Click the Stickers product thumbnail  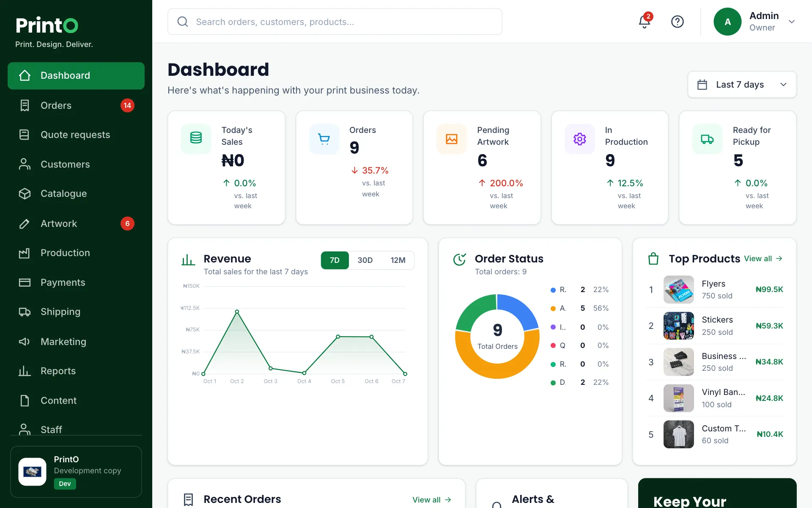tap(679, 326)
